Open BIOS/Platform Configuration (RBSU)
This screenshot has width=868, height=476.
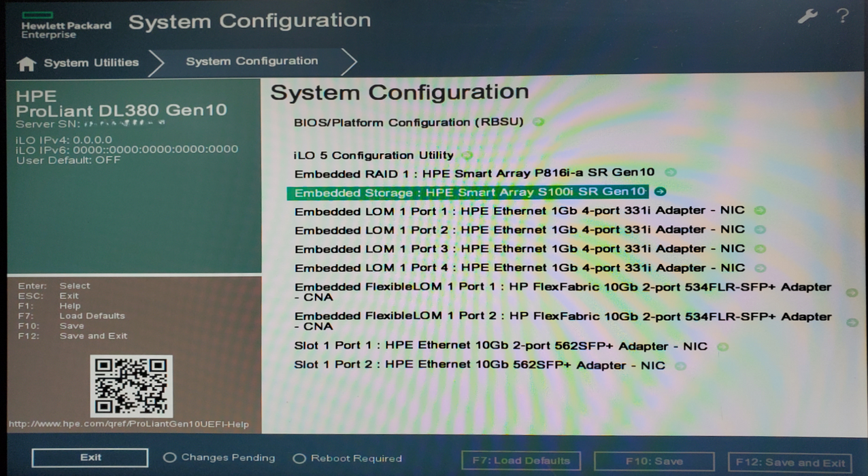(409, 122)
